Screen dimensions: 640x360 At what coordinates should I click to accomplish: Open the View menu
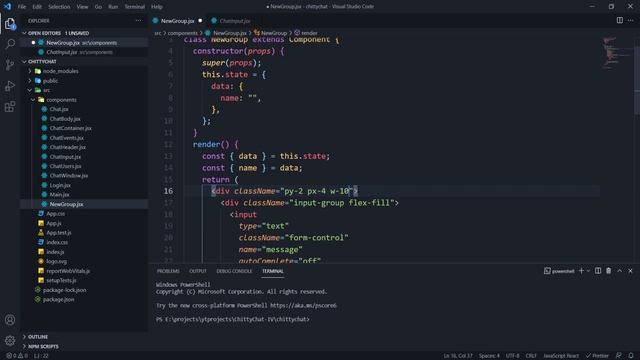click(x=82, y=7)
